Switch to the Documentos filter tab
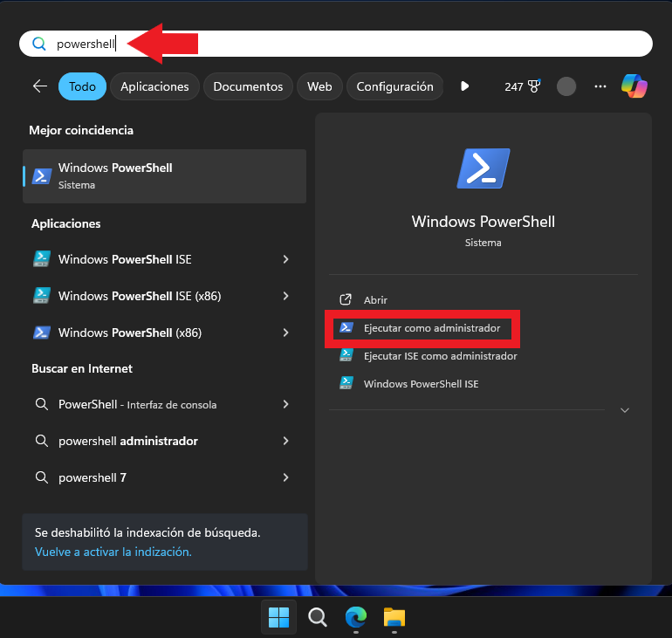The image size is (672, 638). [x=248, y=86]
